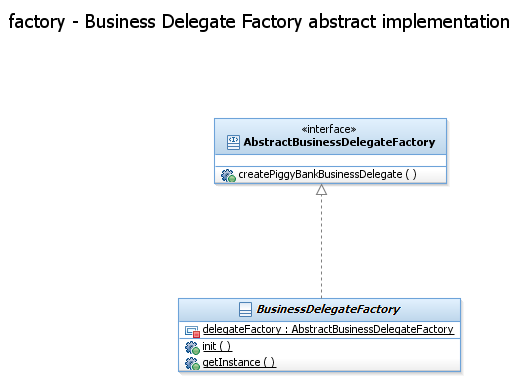Select the init ( ) operation text

(217, 346)
